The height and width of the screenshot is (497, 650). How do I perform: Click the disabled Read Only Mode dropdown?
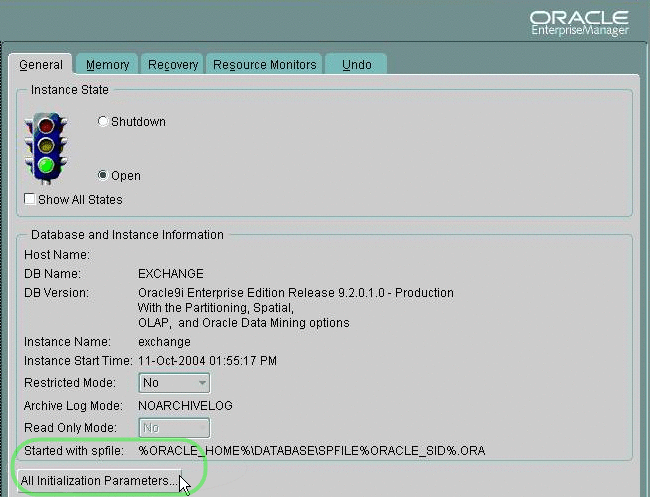click(x=174, y=428)
